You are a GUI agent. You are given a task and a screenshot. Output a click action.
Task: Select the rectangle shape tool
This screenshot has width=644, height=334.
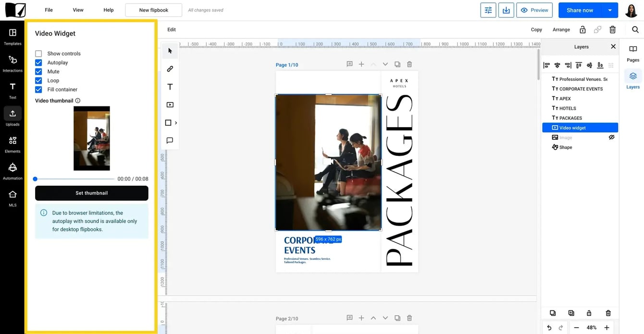coord(168,123)
